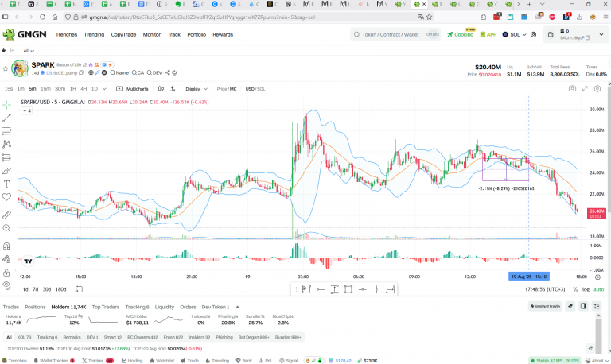
Task: Switch chart to 15m timeframe
Action: [x=45, y=89]
